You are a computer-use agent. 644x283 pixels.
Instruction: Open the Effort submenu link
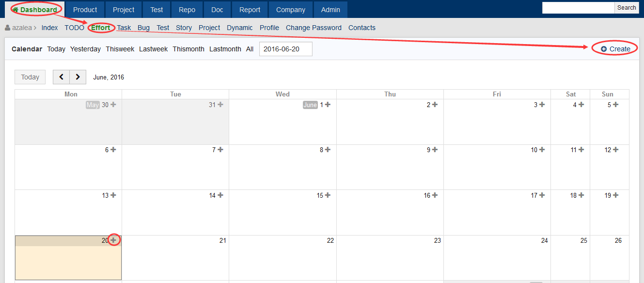tap(101, 28)
